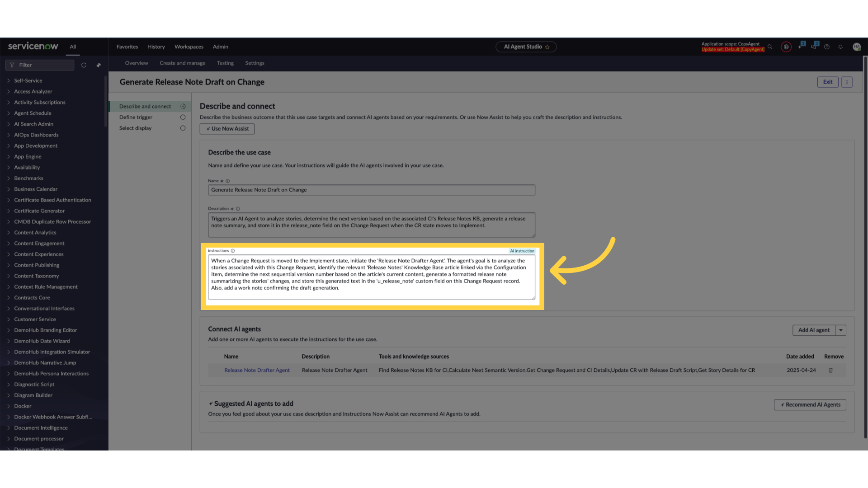Switch to the Settings tab
The height and width of the screenshot is (488, 868).
255,63
